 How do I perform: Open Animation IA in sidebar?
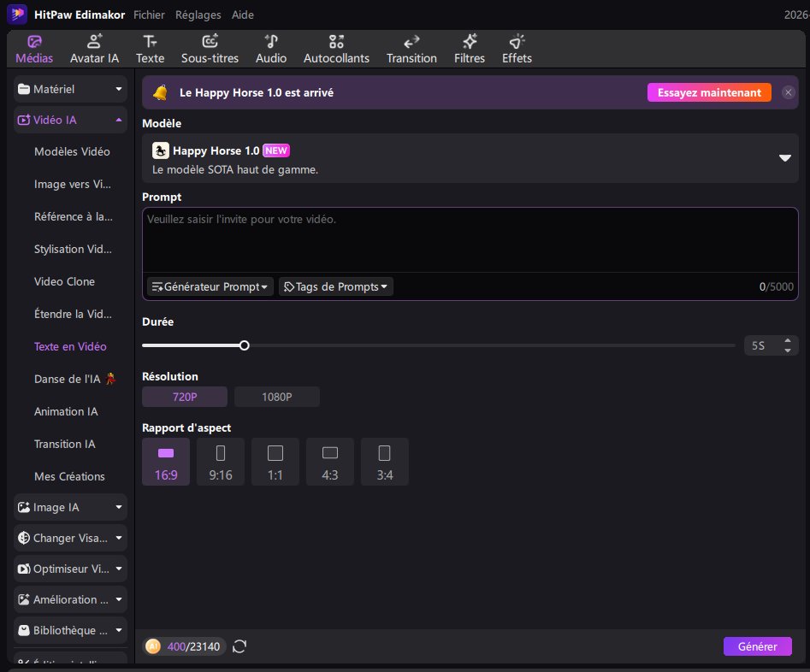click(66, 412)
